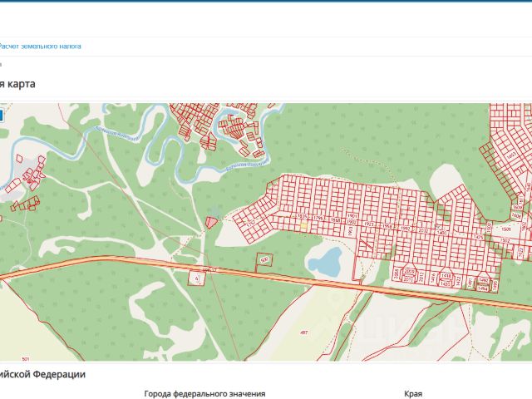Open the Расчет земельного налога link
The image size is (532, 399).
[40, 47]
